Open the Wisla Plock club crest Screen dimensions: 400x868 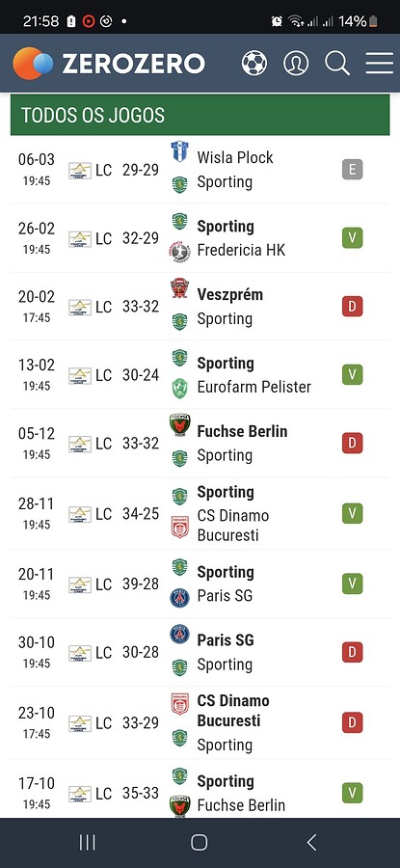click(x=179, y=151)
